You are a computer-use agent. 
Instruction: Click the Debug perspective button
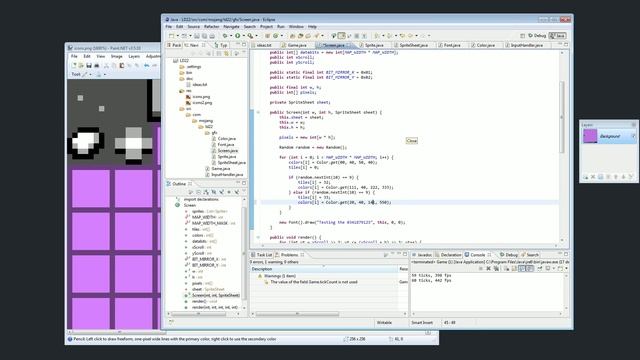pyautogui.click(x=537, y=36)
